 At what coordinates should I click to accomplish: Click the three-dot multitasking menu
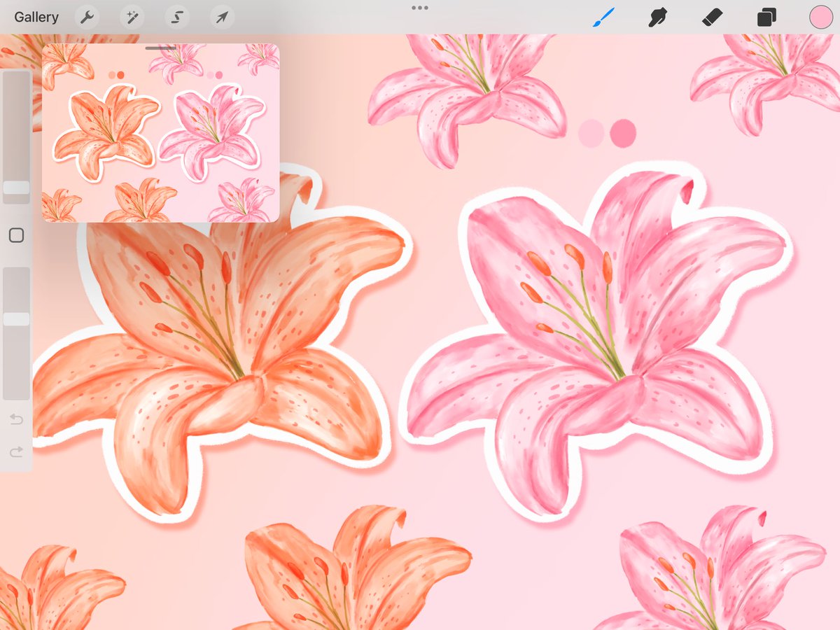point(420,8)
